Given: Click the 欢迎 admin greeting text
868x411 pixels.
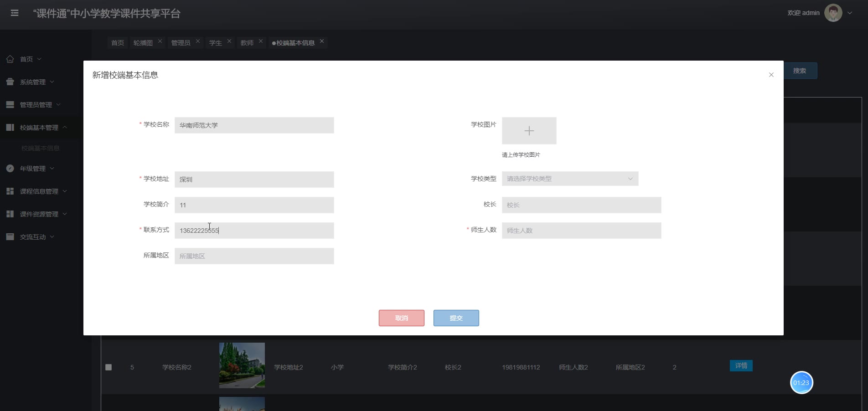Looking at the screenshot, I should coord(803,13).
